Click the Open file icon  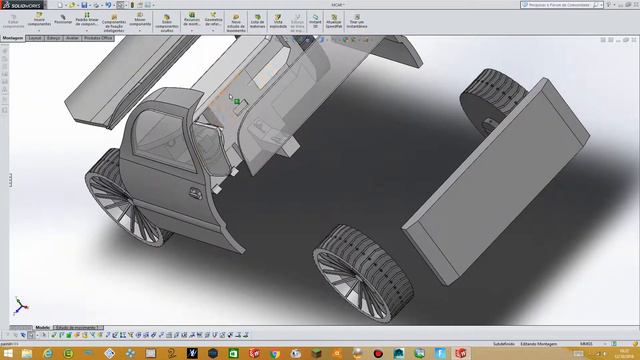click(x=72, y=5)
